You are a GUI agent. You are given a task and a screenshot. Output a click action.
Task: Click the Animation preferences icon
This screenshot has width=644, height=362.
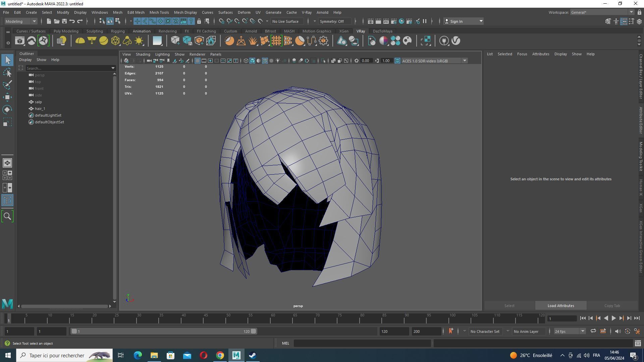(x=637, y=331)
